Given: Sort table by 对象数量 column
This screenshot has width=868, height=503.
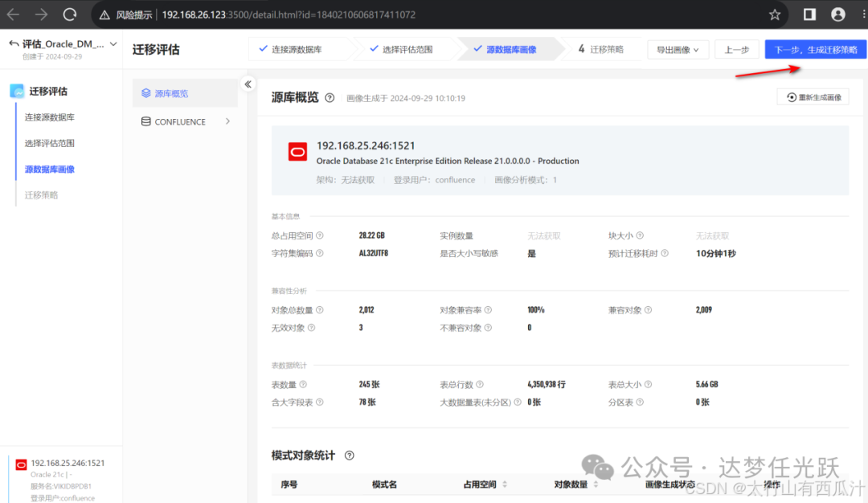Looking at the screenshot, I should click(x=596, y=485).
